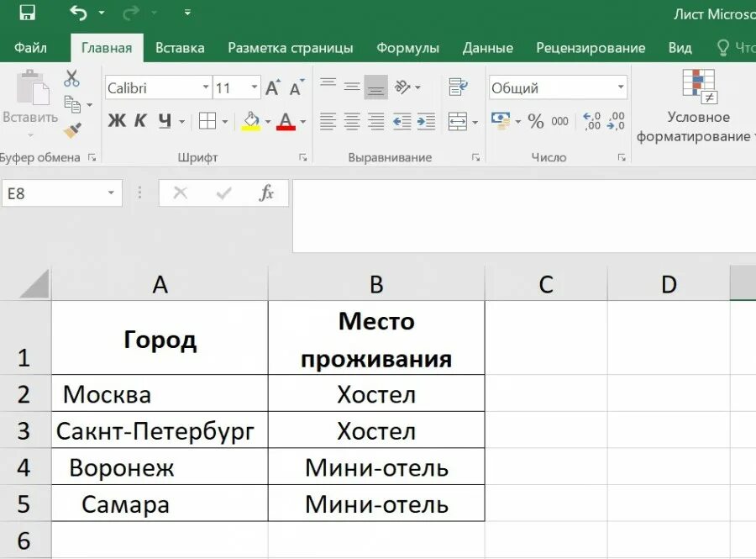Open the Copy options dropdown arrow
Viewport: 756px width, 559px height.
(90, 105)
